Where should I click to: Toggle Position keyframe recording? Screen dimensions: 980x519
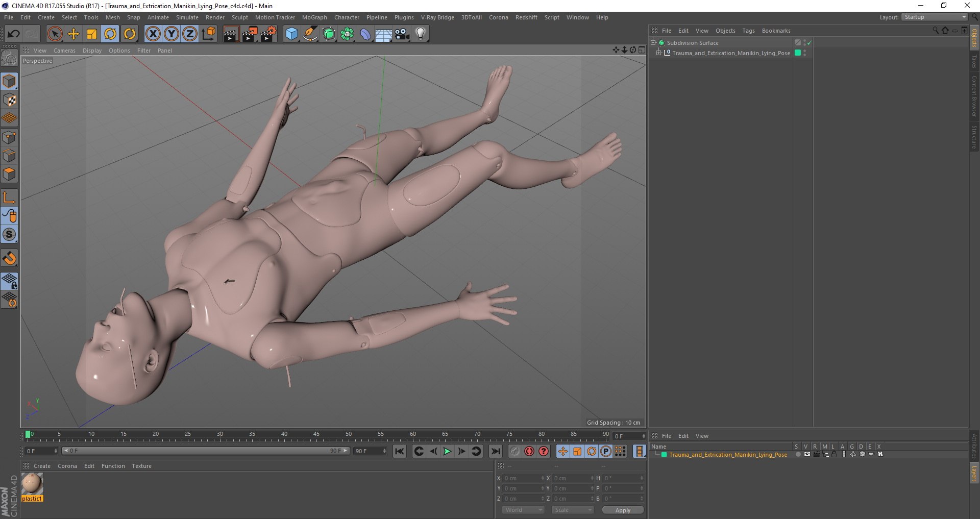pyautogui.click(x=562, y=451)
